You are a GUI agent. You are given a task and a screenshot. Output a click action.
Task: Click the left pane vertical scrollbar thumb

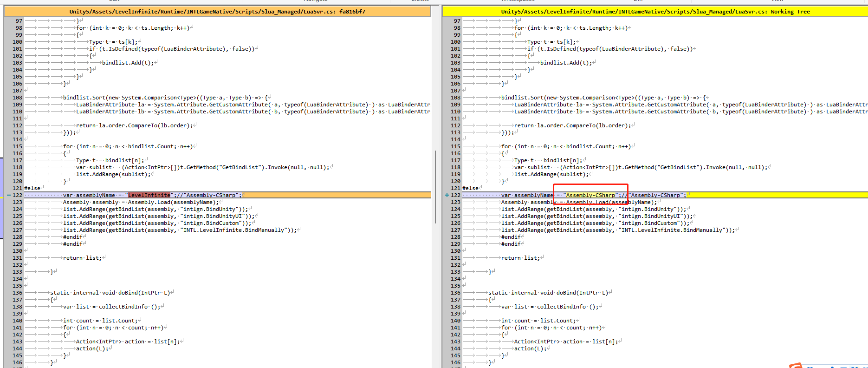coord(435,187)
